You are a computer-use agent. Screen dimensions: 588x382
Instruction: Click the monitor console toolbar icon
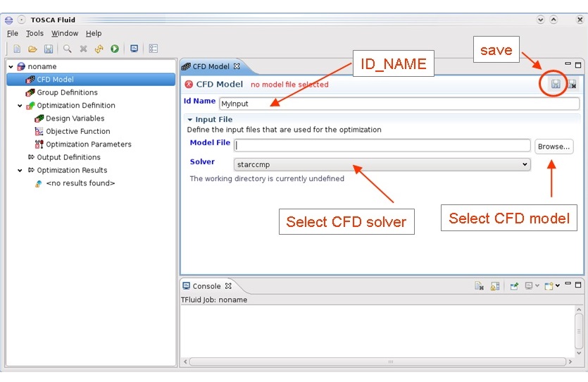134,49
